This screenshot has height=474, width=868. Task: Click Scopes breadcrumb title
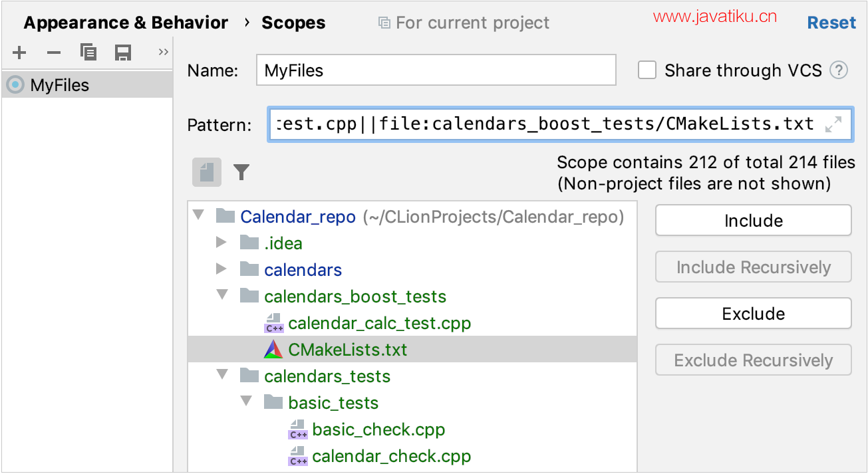click(x=293, y=23)
